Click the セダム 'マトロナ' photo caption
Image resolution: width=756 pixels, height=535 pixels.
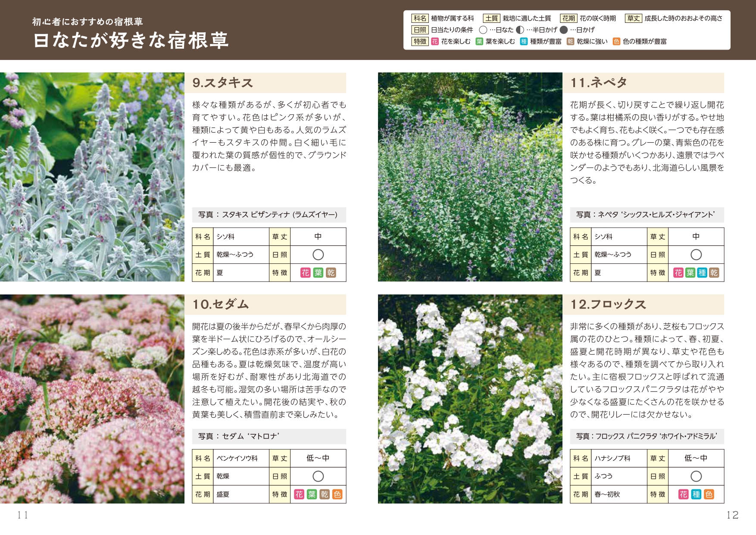(239, 436)
